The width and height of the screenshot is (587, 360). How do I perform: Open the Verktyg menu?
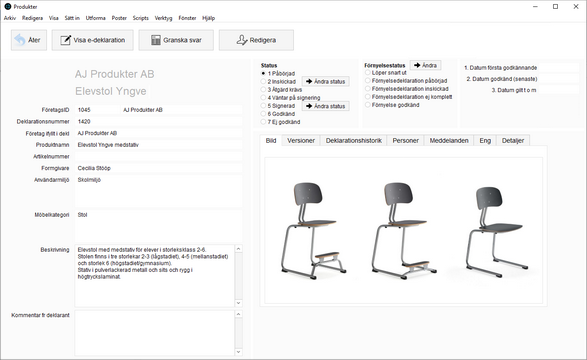click(163, 18)
